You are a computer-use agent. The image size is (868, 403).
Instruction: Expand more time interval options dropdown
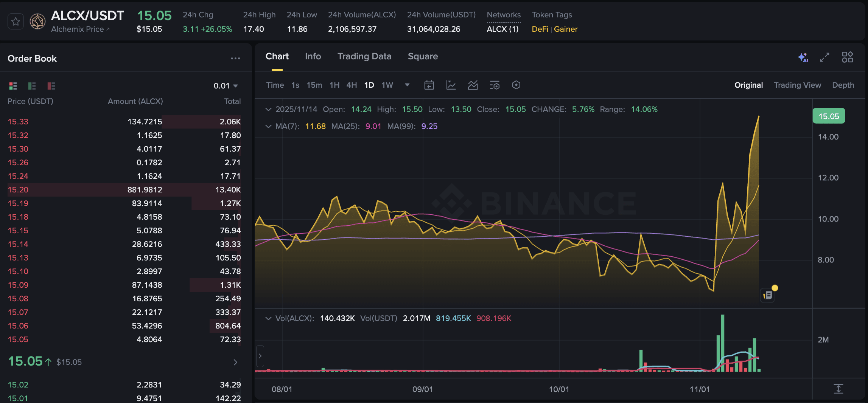[x=407, y=85]
